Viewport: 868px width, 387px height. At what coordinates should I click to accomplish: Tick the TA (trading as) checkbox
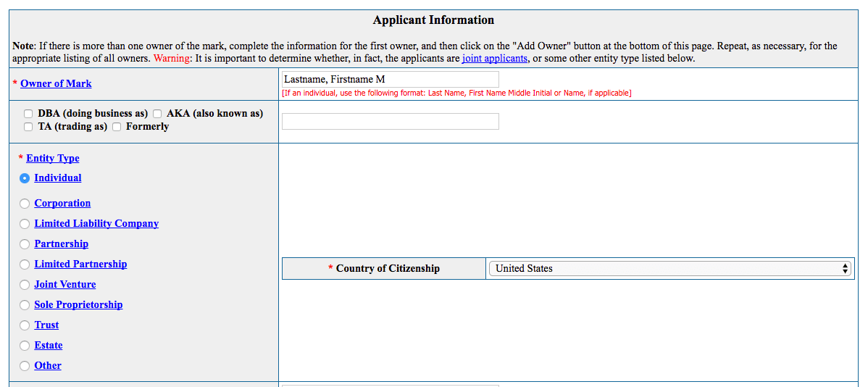click(x=28, y=127)
